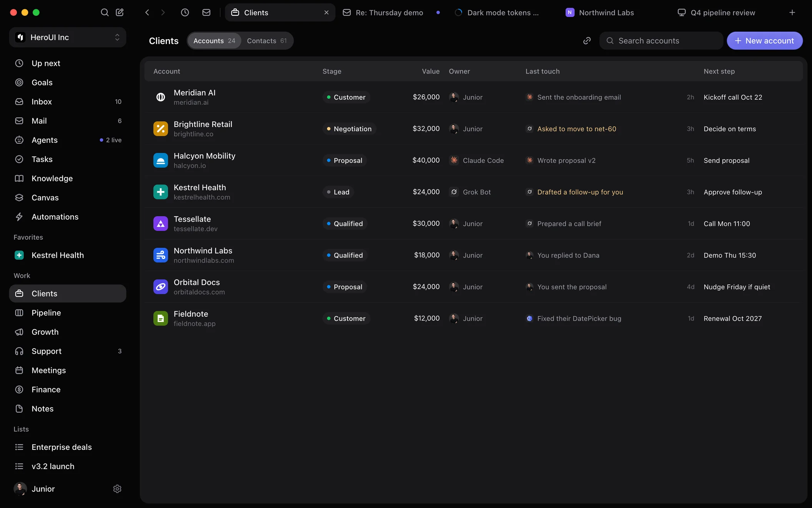The image size is (812, 508).
Task: Open Pipeline under Work
Action: coord(68,313)
